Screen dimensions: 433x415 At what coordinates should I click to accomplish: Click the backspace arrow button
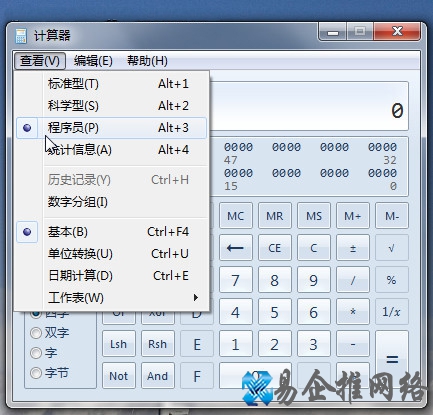click(x=236, y=248)
